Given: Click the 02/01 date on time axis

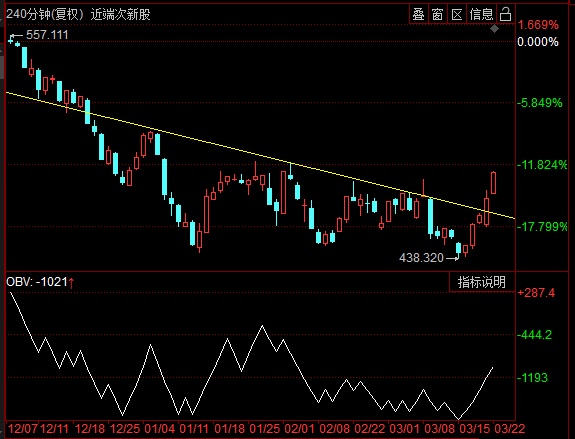Looking at the screenshot, I should coord(300,428).
